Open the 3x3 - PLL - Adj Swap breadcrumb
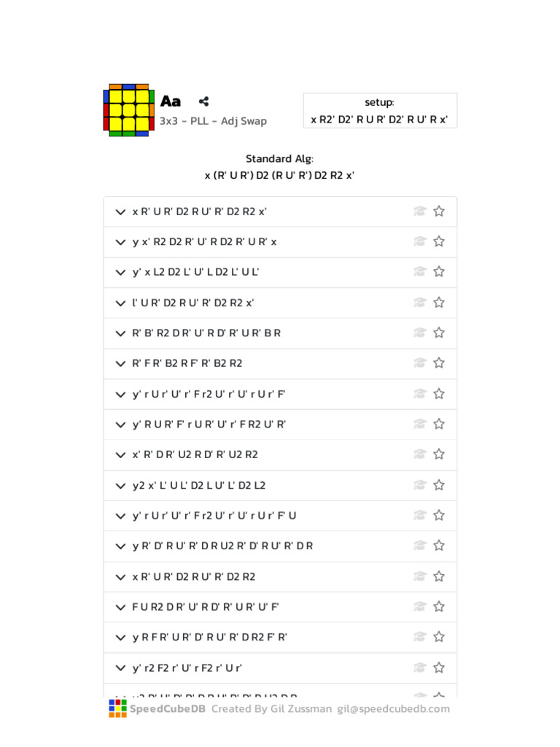560x747 pixels. 213,121
